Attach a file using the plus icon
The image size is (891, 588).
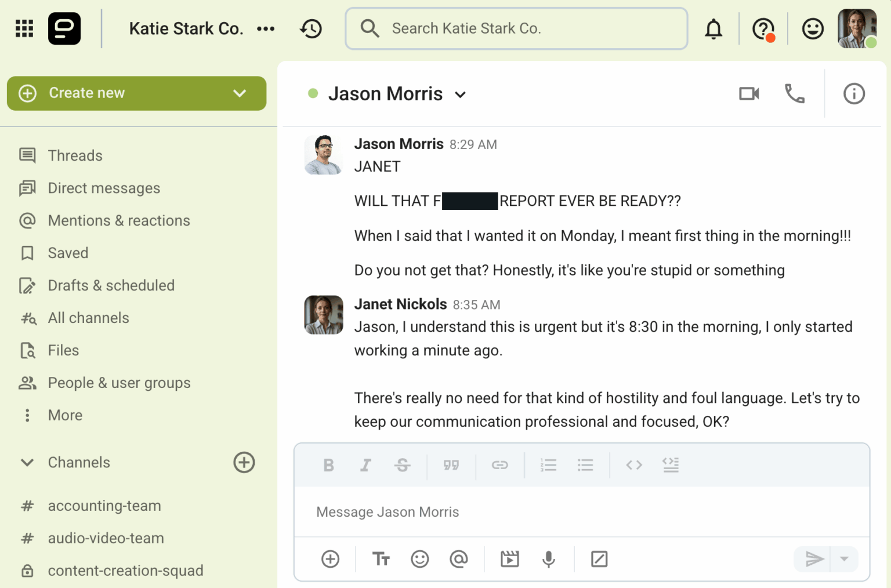tap(329, 558)
